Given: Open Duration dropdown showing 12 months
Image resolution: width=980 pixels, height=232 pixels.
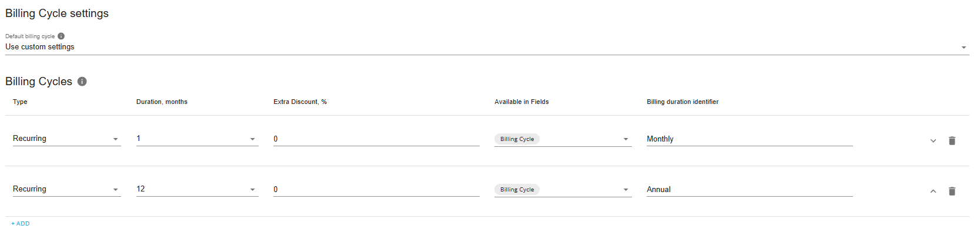Looking at the screenshot, I should [197, 189].
